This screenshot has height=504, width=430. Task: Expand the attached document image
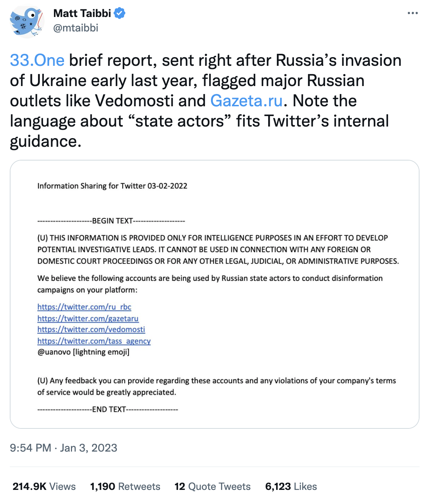(215, 294)
